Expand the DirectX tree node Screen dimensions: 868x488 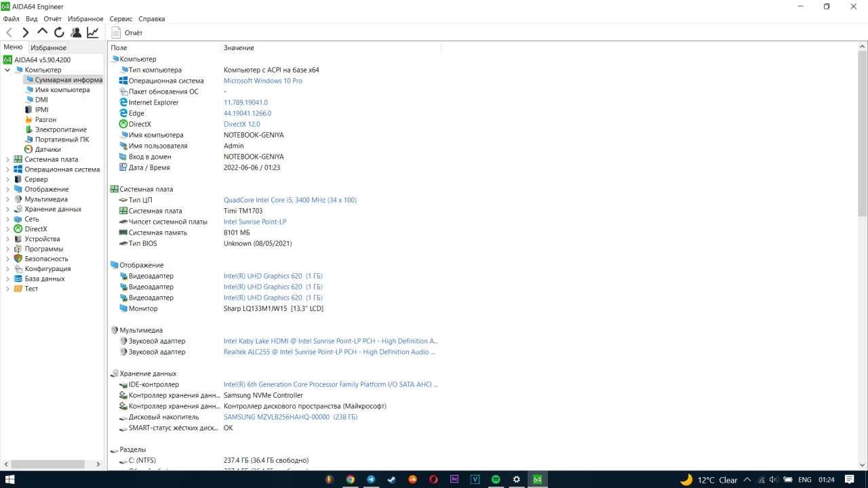tap(7, 229)
